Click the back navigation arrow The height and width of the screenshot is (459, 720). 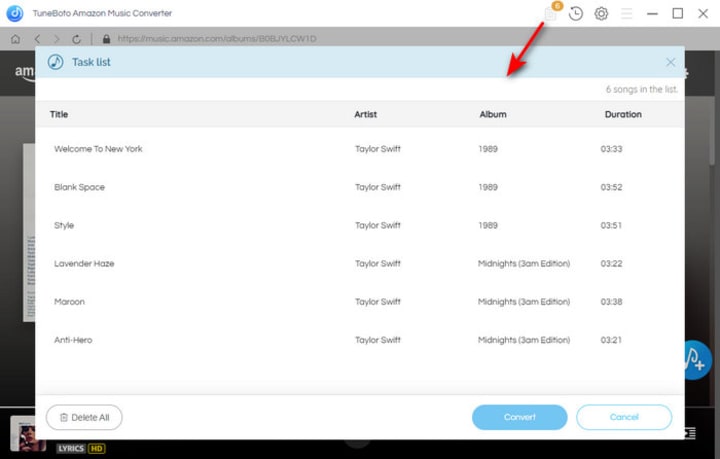37,39
